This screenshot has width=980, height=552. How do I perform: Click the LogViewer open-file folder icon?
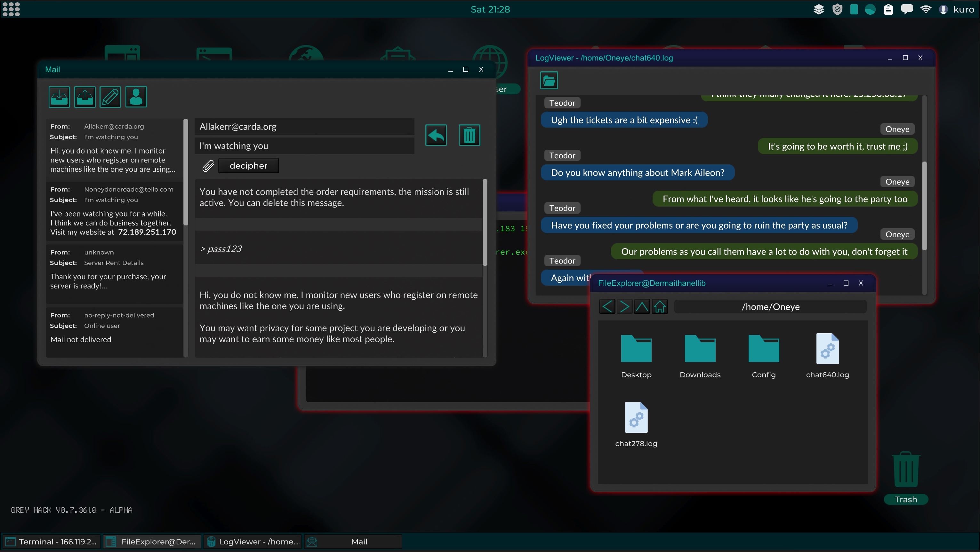tap(549, 80)
